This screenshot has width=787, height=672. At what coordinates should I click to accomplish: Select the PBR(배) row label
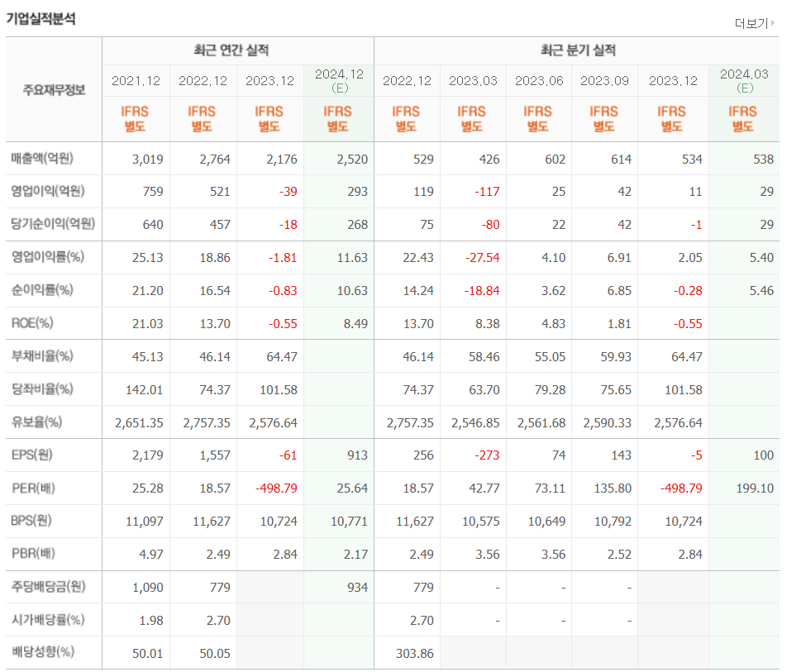pos(33,554)
